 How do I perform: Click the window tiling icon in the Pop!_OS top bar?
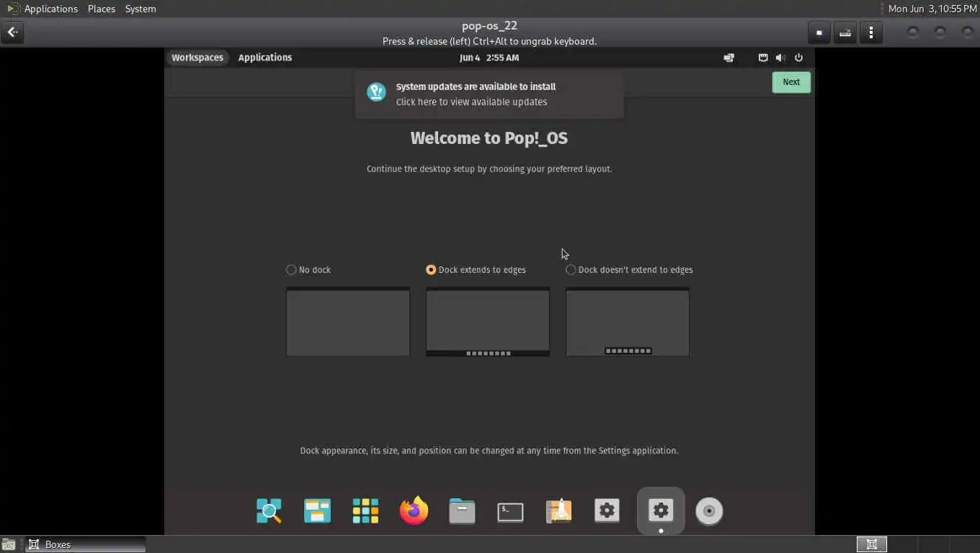tap(729, 58)
